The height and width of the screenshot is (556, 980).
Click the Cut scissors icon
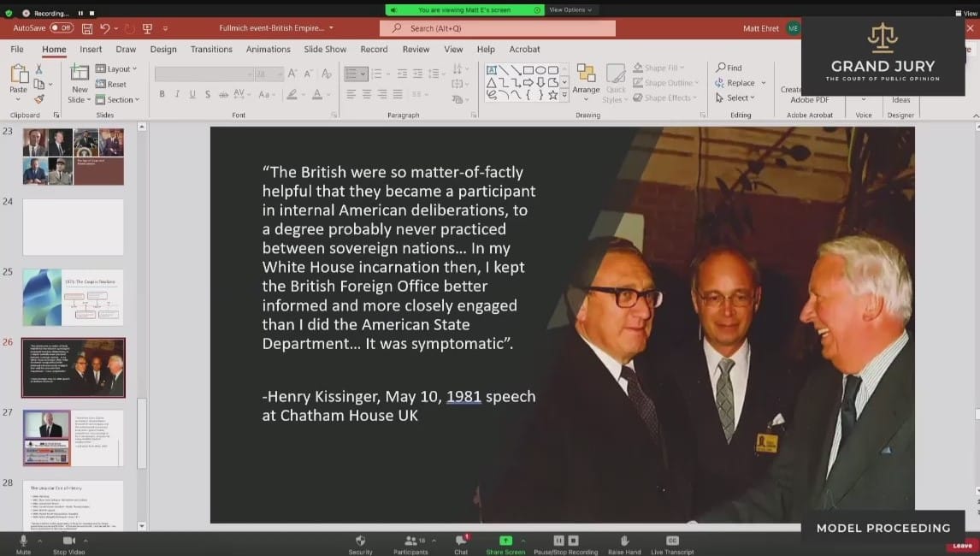point(38,69)
